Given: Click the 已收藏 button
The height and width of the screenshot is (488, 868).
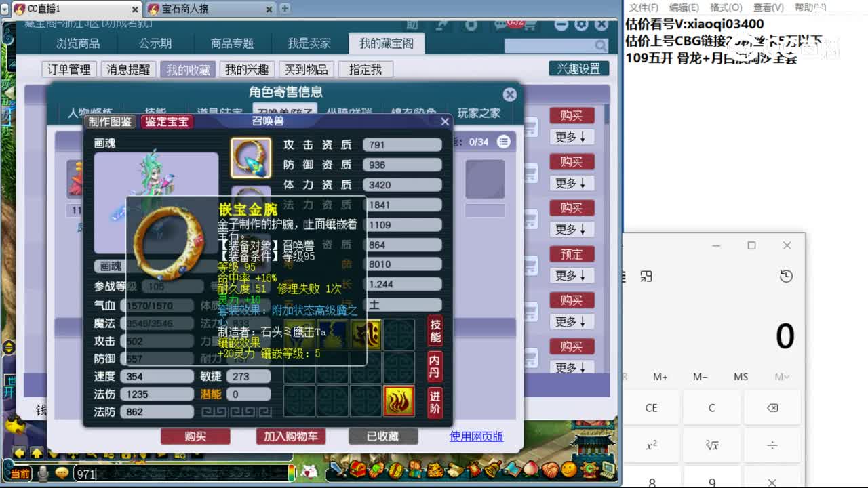Looking at the screenshot, I should click(x=383, y=436).
